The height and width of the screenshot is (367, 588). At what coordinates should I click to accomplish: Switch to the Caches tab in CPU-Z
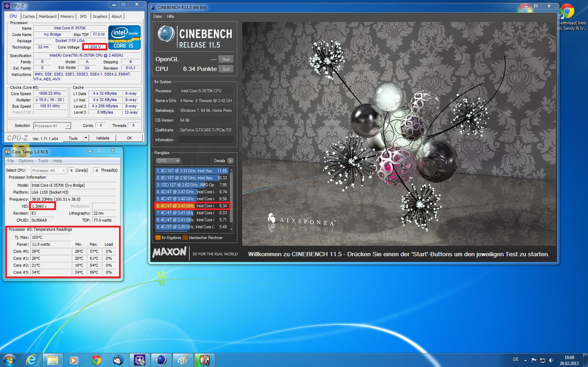click(29, 16)
